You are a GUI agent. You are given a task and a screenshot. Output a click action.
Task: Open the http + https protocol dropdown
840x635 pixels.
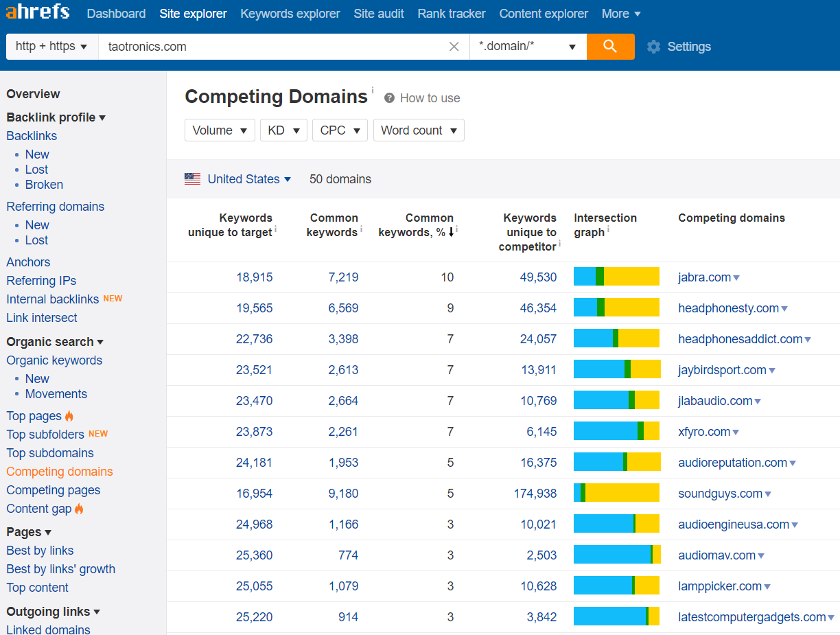pyautogui.click(x=51, y=47)
